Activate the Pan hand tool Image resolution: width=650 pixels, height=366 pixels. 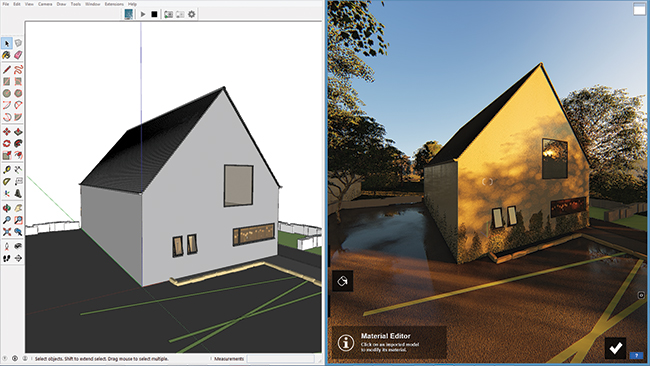18,208
